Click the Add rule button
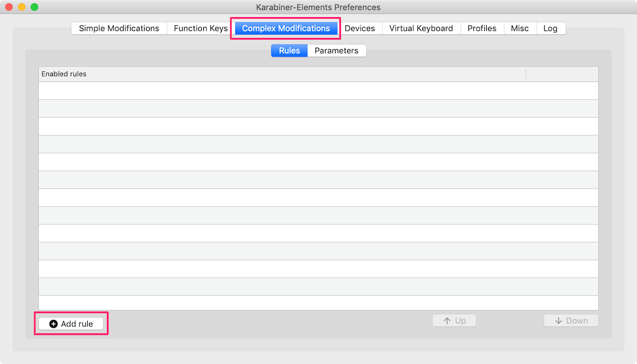This screenshot has height=364, width=637. click(x=71, y=324)
